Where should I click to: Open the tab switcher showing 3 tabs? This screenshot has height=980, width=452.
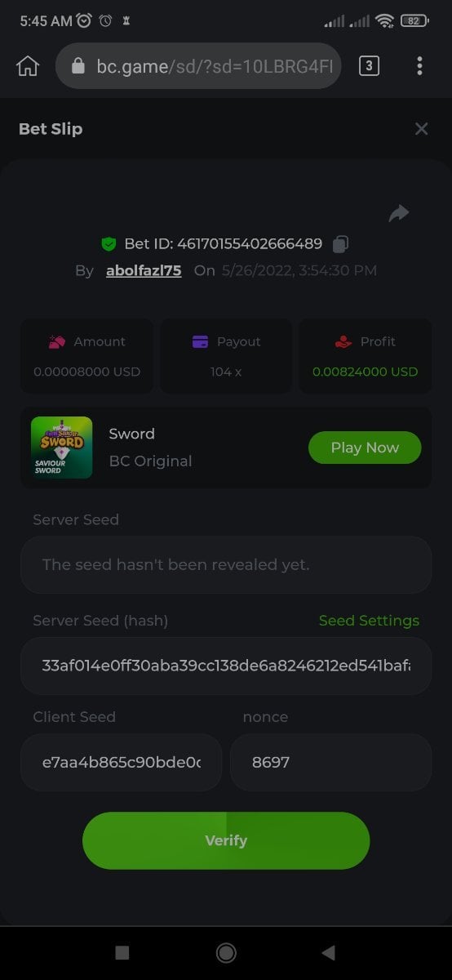369,66
